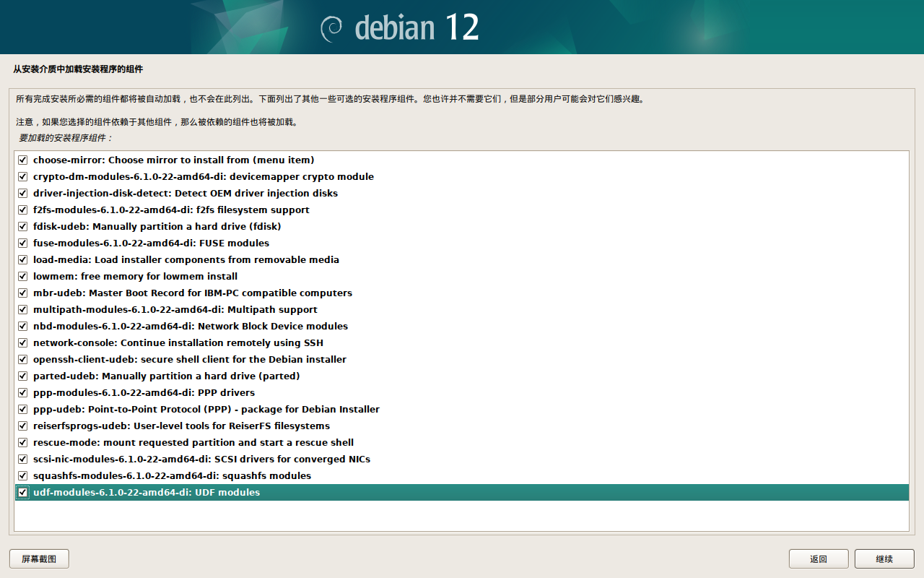Select text 'Master Boot Record for IBM-PC compatible computers'
This screenshot has height=578, width=924.
220,293
